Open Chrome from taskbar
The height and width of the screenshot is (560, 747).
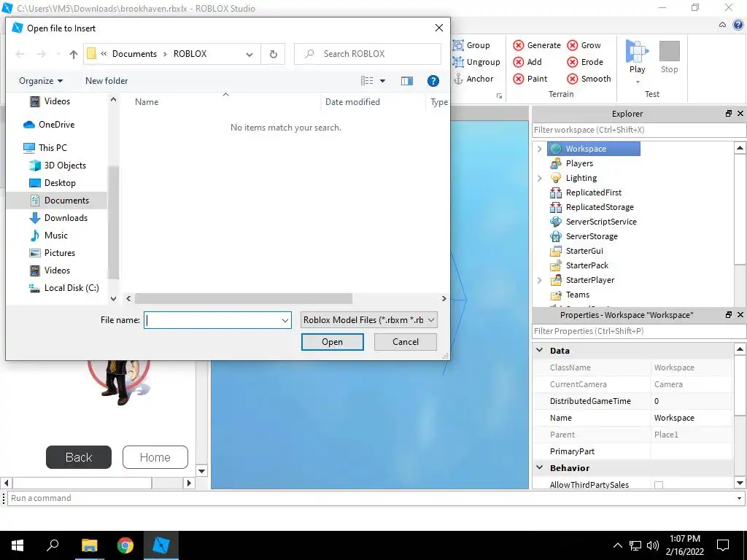125,545
